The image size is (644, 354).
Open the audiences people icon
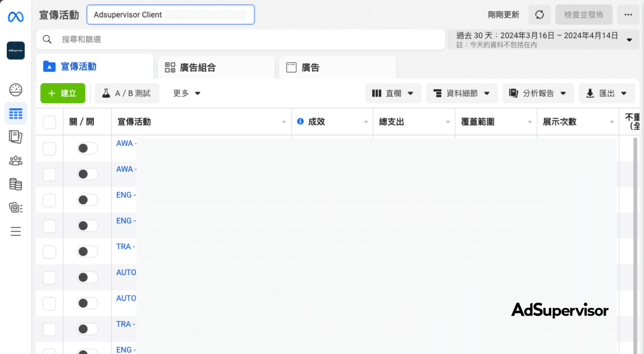(x=16, y=161)
